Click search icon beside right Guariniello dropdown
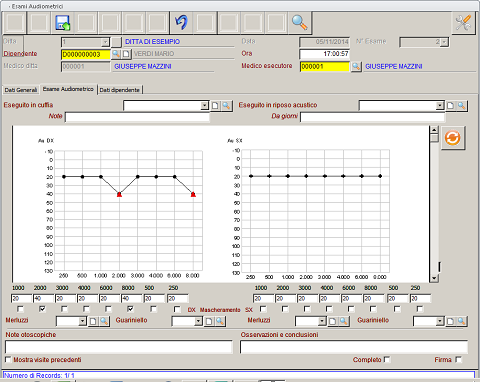The width and height of the screenshot is (480, 382). pyautogui.click(x=462, y=321)
